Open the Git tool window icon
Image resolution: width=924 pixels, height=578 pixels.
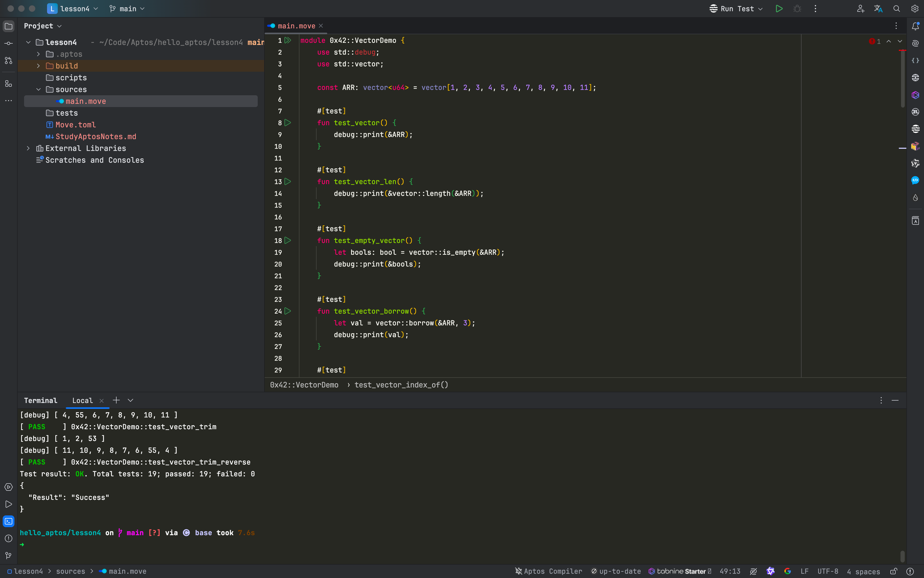point(8,556)
